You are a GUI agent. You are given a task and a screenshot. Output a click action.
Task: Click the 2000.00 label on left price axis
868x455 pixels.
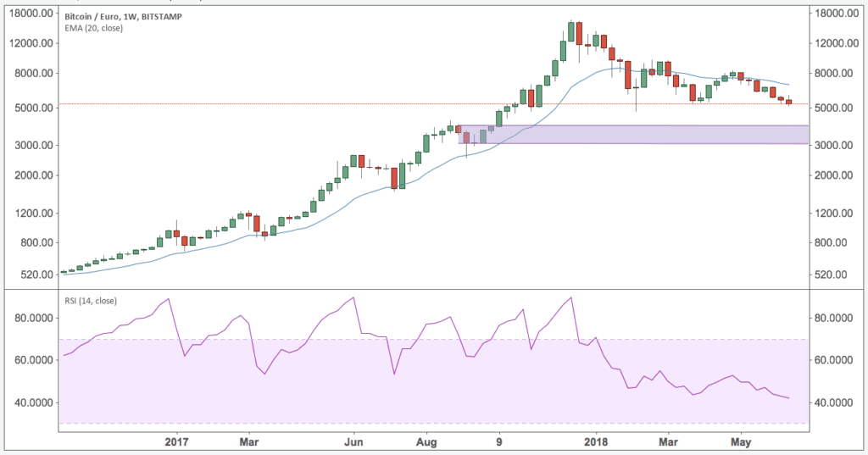coord(34,175)
